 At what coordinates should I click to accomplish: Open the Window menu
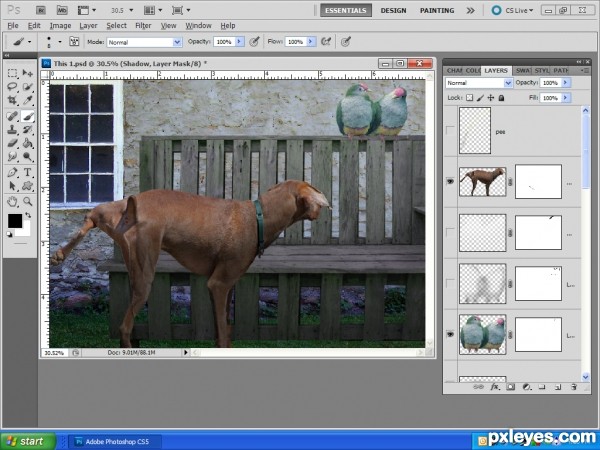click(x=198, y=26)
